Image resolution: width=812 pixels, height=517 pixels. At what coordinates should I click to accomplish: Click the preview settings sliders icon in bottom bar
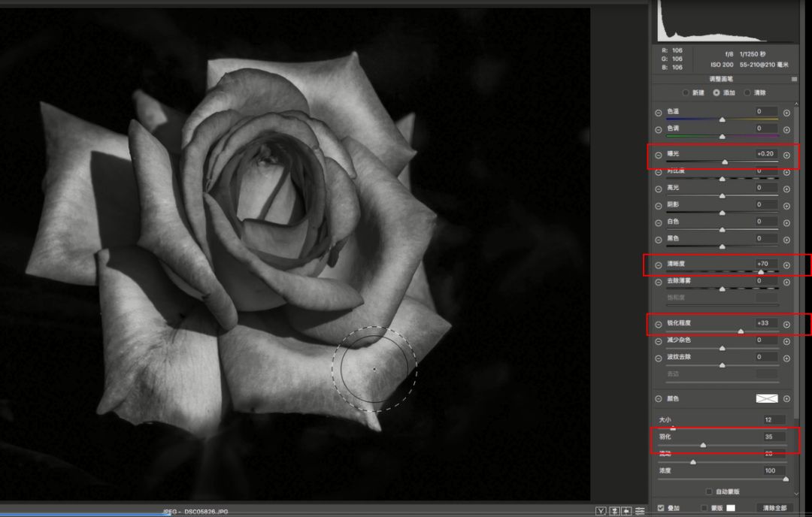coord(640,511)
